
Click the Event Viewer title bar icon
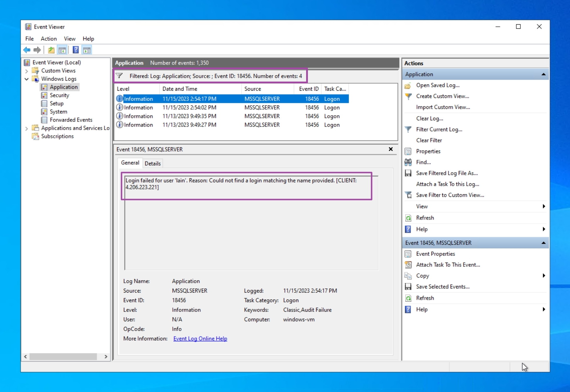pos(28,27)
